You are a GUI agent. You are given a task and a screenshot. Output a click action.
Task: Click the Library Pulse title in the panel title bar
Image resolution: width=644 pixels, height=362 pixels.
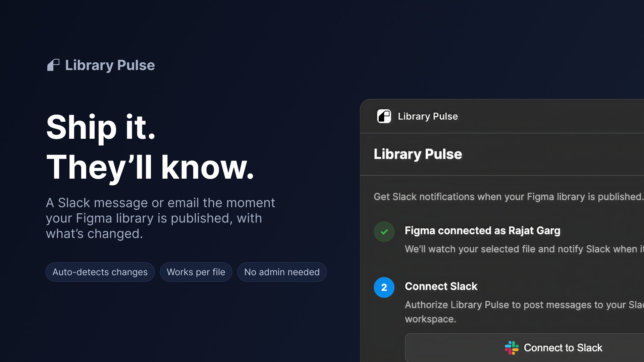428,116
